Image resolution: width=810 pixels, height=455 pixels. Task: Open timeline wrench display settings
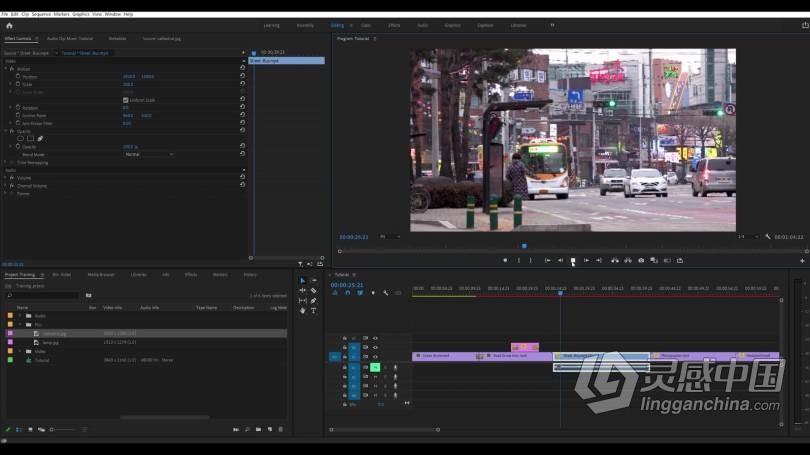[x=386, y=293]
